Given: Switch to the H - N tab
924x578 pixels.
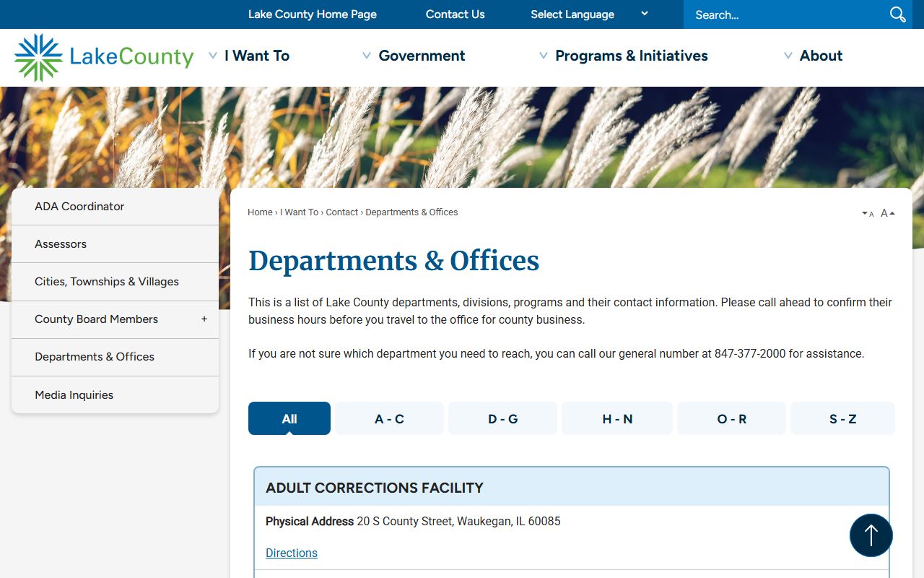Looking at the screenshot, I should click(x=617, y=418).
